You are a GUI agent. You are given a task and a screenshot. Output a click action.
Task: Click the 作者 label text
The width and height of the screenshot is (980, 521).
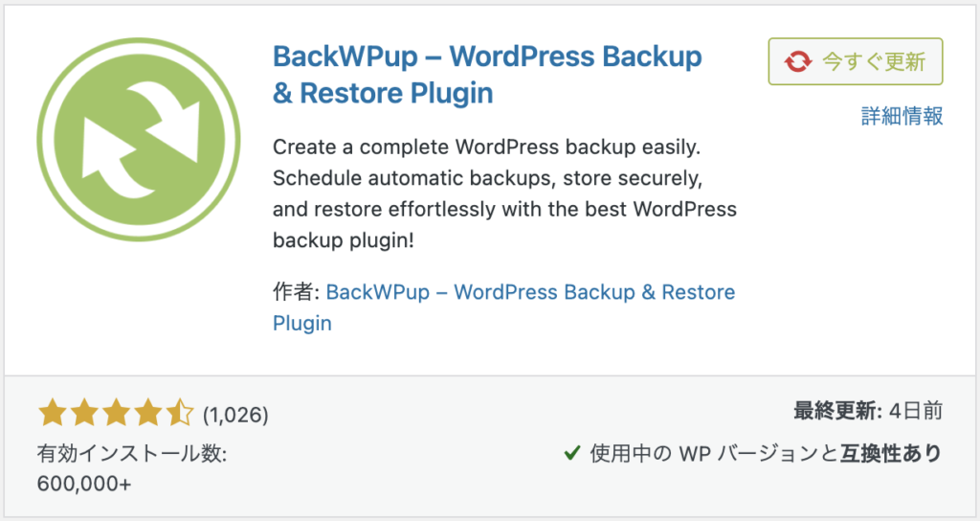[295, 292]
